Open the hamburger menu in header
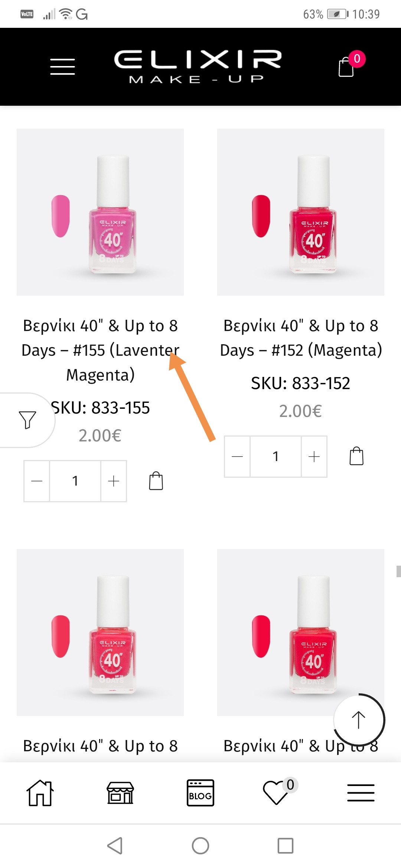Viewport: 401px width, 868px height. pos(62,67)
